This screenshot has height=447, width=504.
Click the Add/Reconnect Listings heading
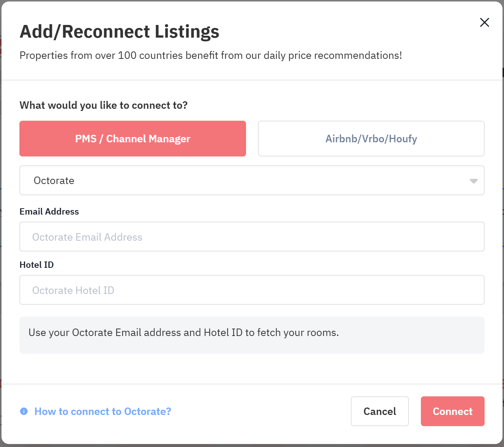click(119, 32)
